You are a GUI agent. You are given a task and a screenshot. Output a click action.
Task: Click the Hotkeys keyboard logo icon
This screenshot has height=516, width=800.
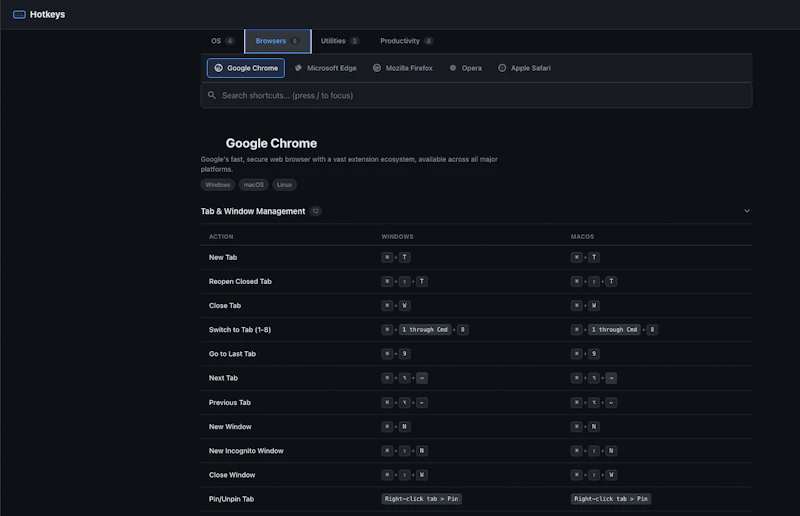tap(19, 14)
